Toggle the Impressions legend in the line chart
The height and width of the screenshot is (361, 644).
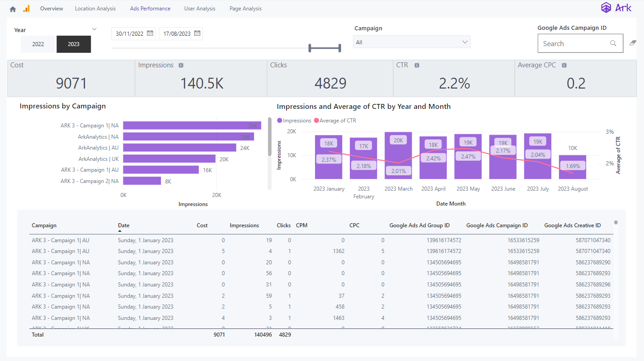(x=294, y=120)
